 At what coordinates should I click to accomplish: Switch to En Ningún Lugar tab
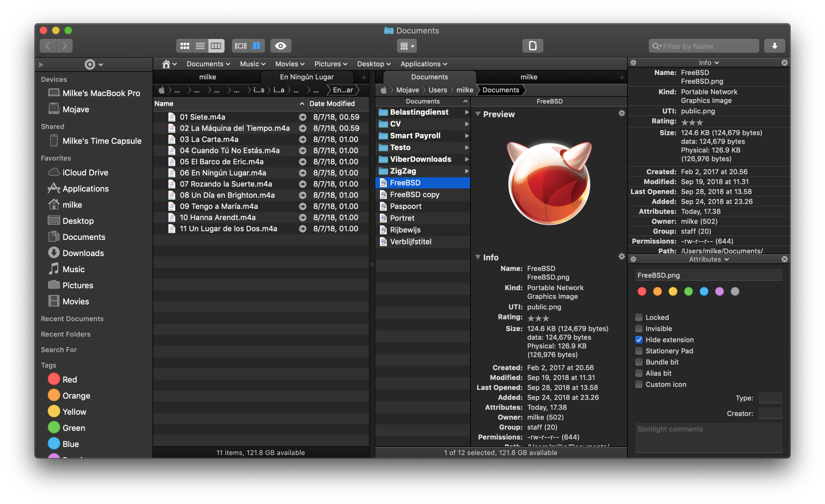coord(307,77)
